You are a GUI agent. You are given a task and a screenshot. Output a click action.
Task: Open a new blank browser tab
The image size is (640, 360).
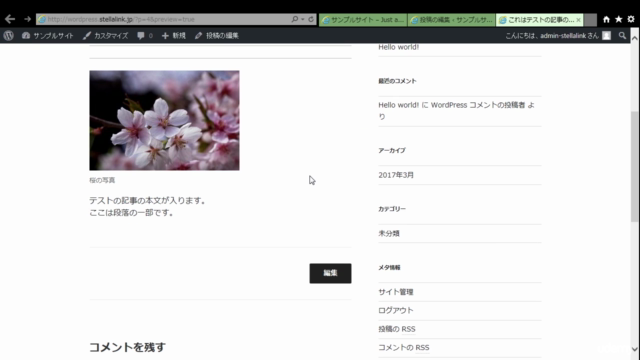click(x=590, y=20)
